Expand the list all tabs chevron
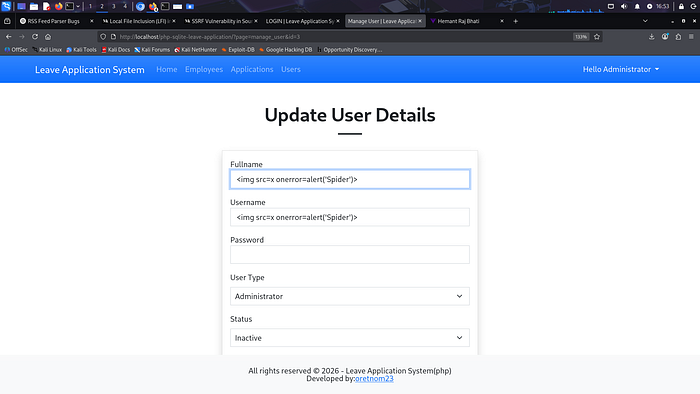This screenshot has height=394, width=700. click(645, 21)
